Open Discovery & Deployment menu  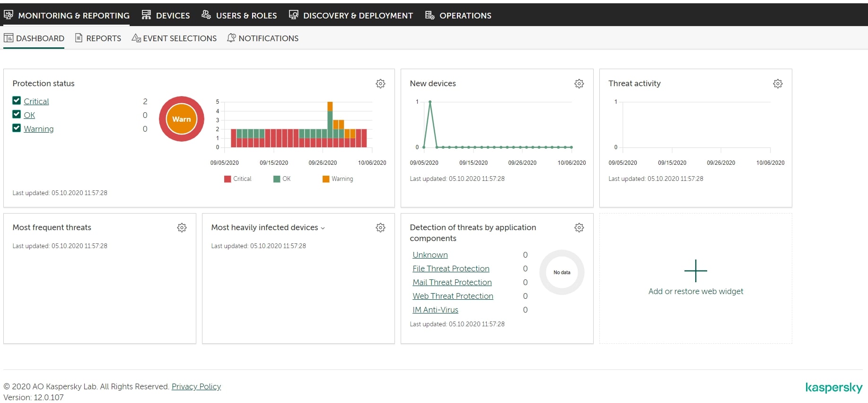(x=351, y=16)
